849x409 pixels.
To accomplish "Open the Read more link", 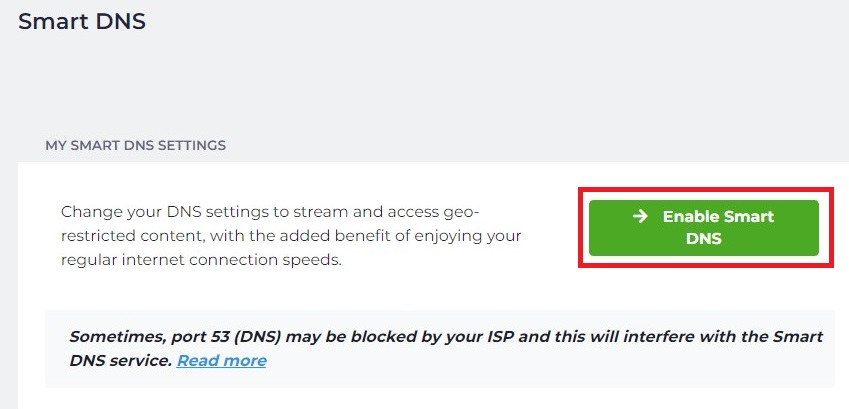I will (221, 361).
